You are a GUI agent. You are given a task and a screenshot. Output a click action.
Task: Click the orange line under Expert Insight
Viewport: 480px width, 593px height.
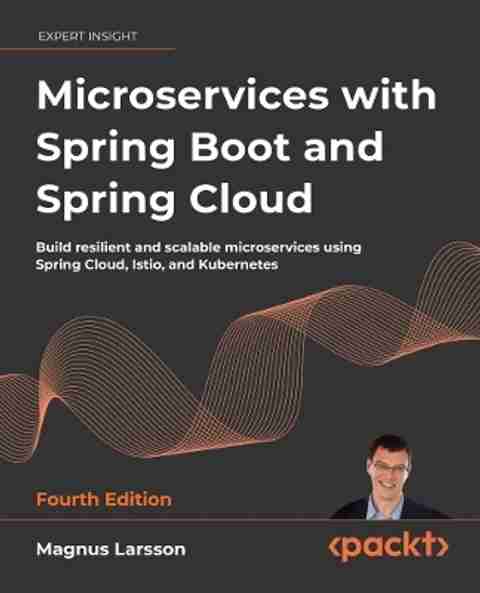pos(88,50)
